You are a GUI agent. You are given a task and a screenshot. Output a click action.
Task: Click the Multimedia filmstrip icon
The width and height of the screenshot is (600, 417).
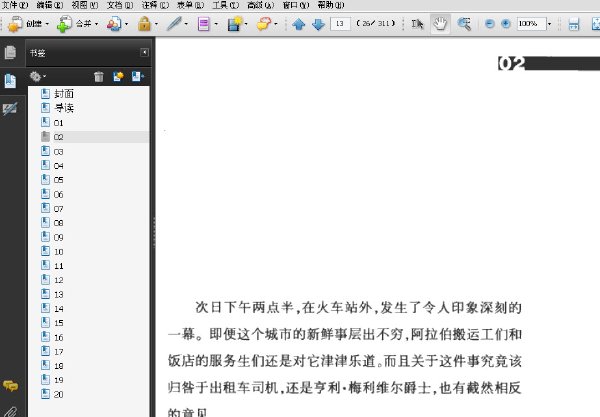235,24
